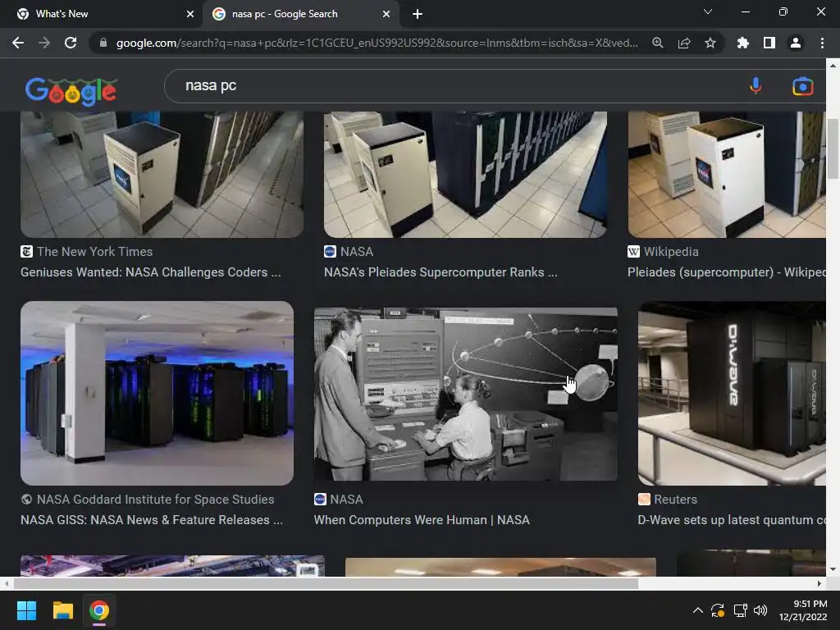Go forward in browser history
This screenshot has width=840, height=630.
tap(44, 43)
